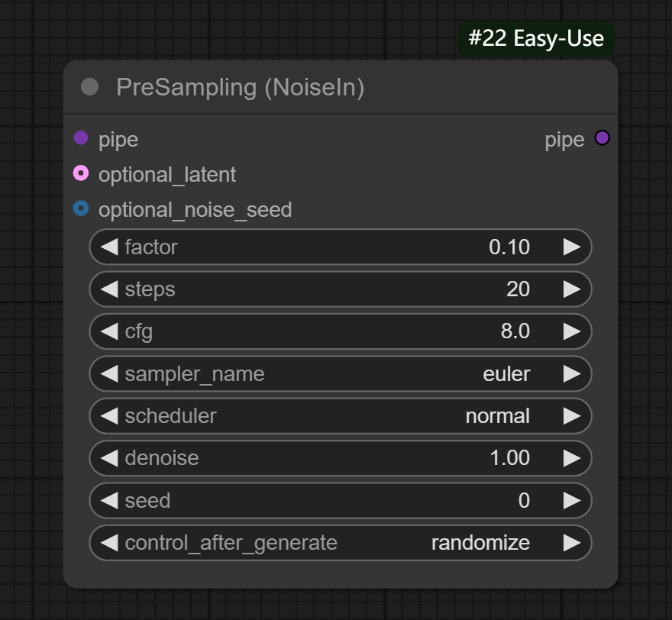The height and width of the screenshot is (620, 672).
Task: Click the blue optional_noise_seed input socket
Action: (x=81, y=208)
